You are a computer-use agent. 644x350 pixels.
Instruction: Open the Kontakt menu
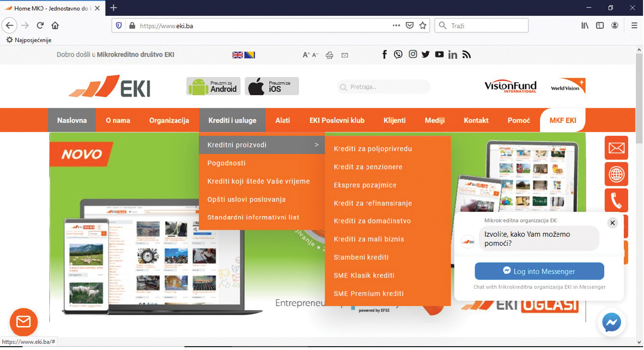pyautogui.click(x=476, y=120)
